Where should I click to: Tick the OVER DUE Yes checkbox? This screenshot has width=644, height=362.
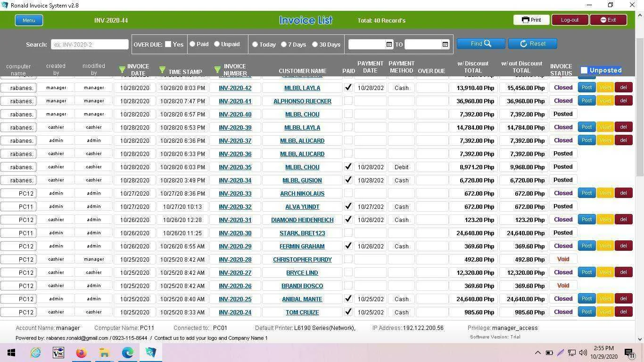[168, 44]
